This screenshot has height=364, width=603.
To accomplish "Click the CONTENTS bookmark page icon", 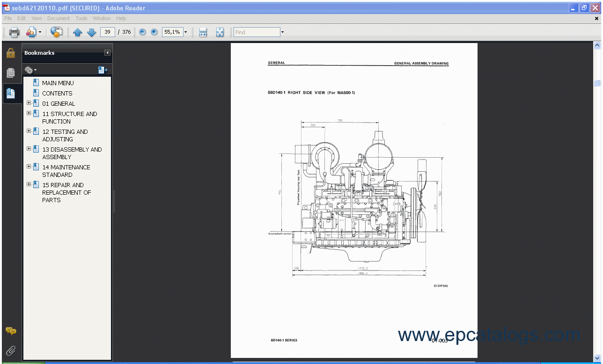I will [36, 93].
